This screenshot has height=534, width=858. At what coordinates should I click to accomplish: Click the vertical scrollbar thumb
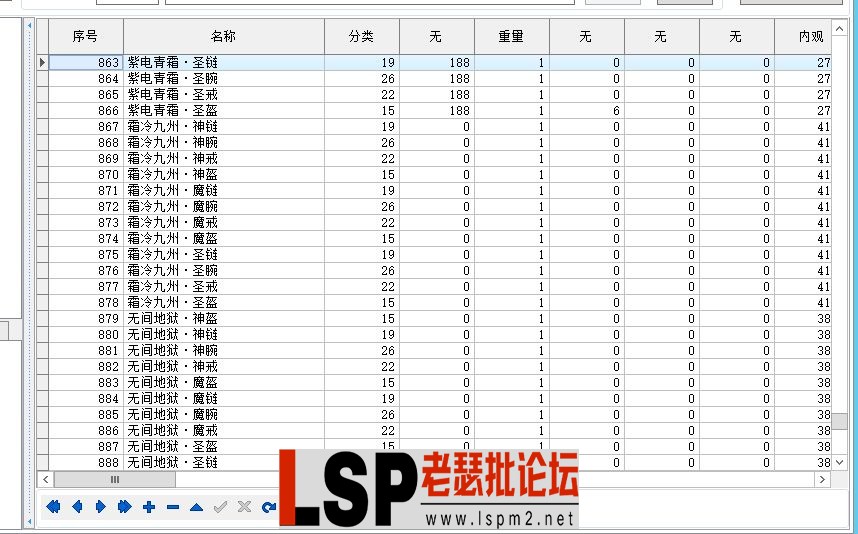click(839, 421)
